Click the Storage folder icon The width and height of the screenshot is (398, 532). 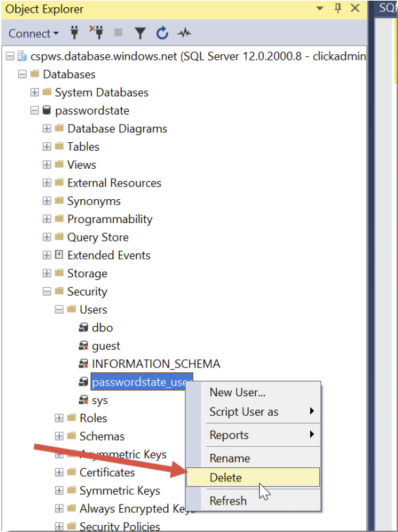pyautogui.click(x=59, y=273)
